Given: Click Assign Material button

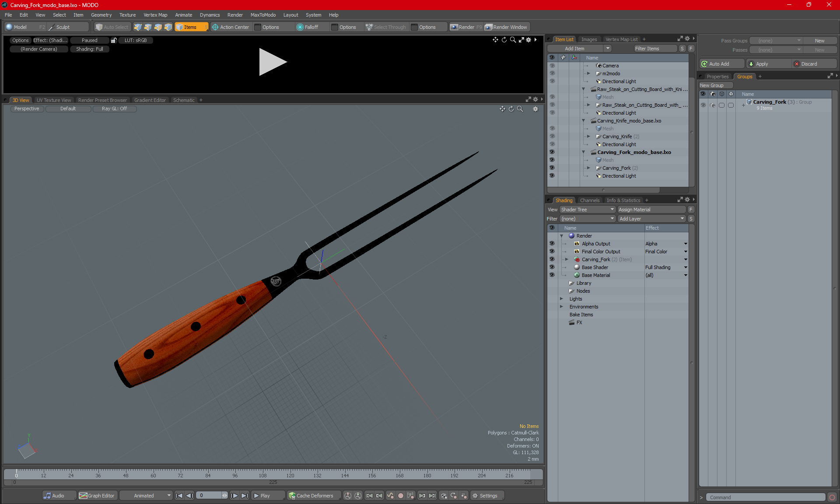Looking at the screenshot, I should (x=651, y=210).
